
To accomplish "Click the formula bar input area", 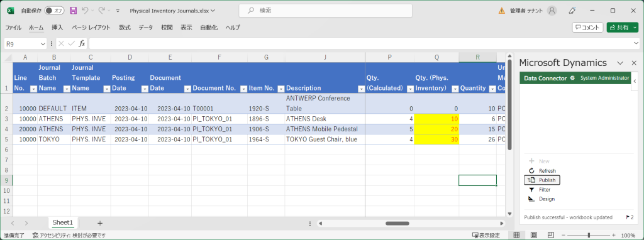I will (x=360, y=43).
